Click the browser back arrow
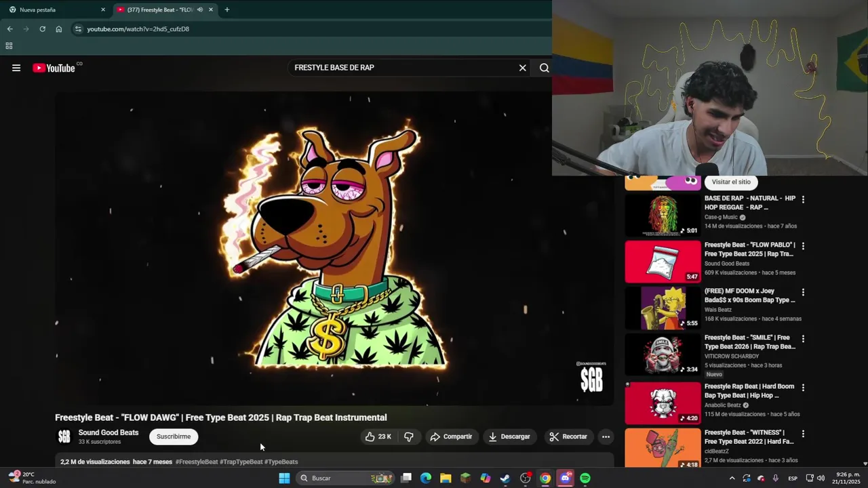868x488 pixels. tap(9, 29)
